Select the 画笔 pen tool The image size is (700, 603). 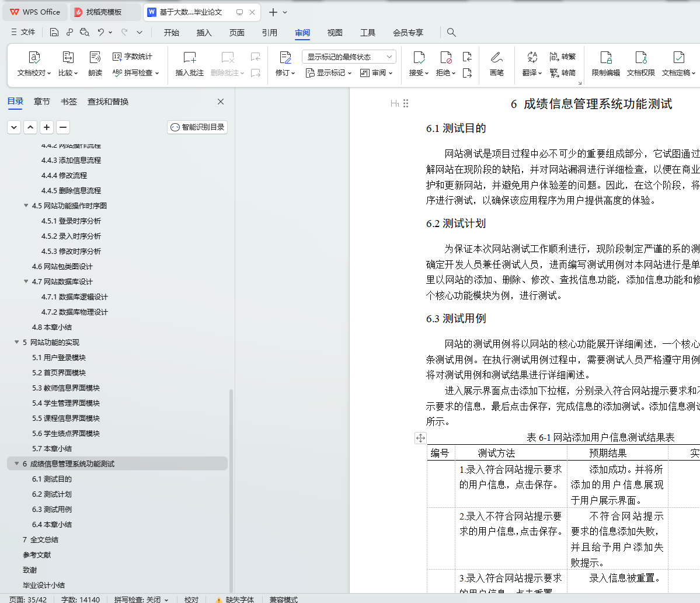[496, 64]
